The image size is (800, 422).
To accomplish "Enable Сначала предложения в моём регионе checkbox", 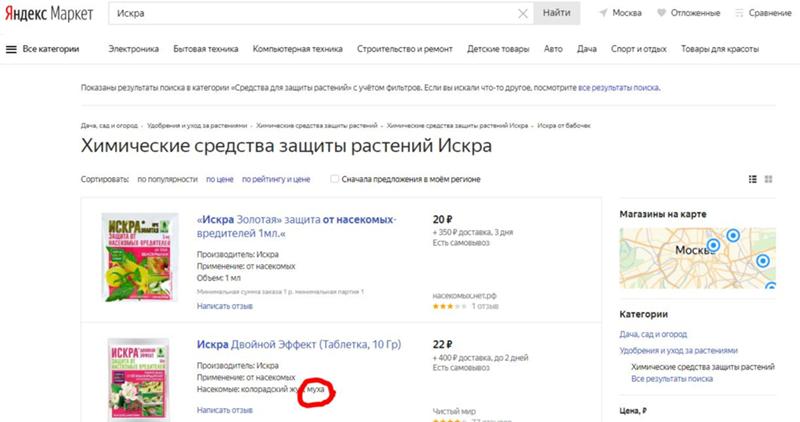I will click(x=334, y=179).
